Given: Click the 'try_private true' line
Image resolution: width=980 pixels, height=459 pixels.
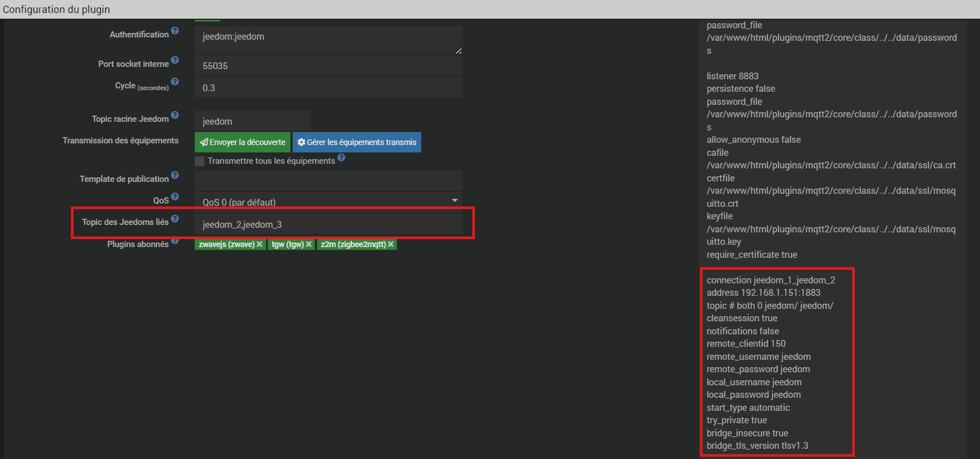Looking at the screenshot, I should click(737, 420).
